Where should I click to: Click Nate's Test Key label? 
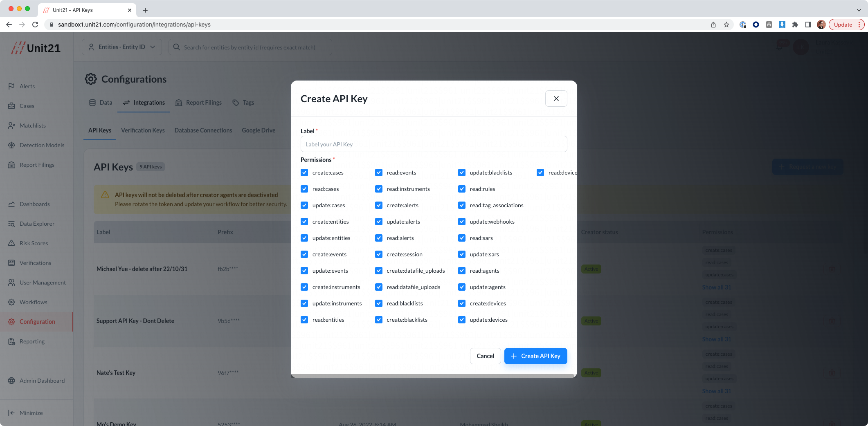(x=116, y=373)
